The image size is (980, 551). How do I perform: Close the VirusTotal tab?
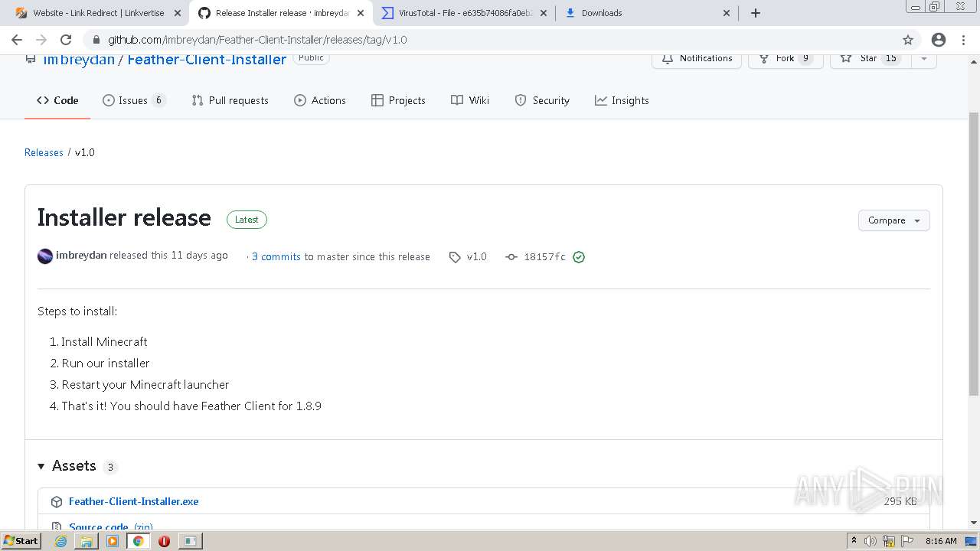(544, 13)
